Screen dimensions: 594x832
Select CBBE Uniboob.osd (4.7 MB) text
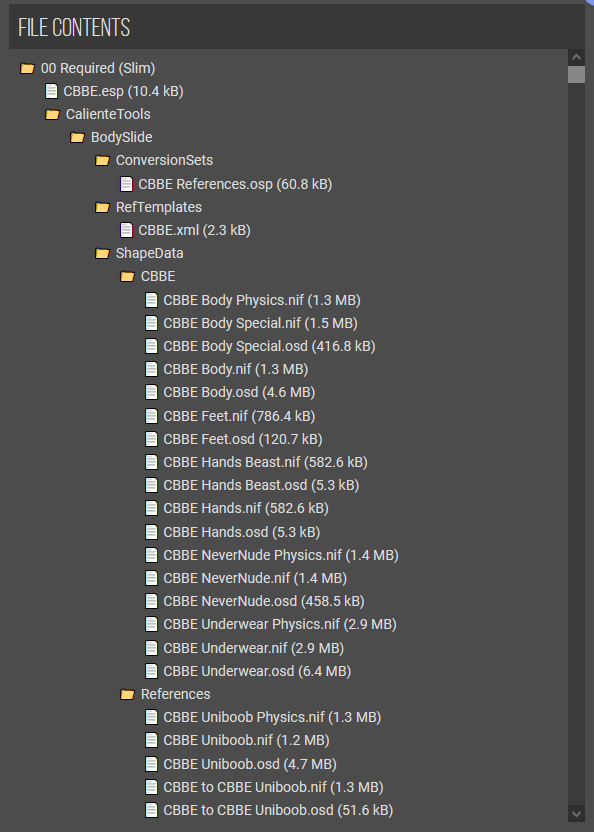coord(250,764)
